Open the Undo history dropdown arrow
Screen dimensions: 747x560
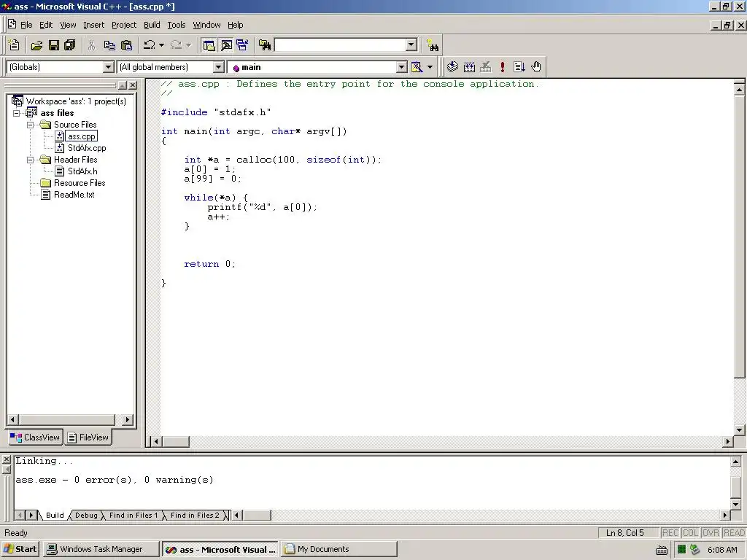tap(161, 45)
